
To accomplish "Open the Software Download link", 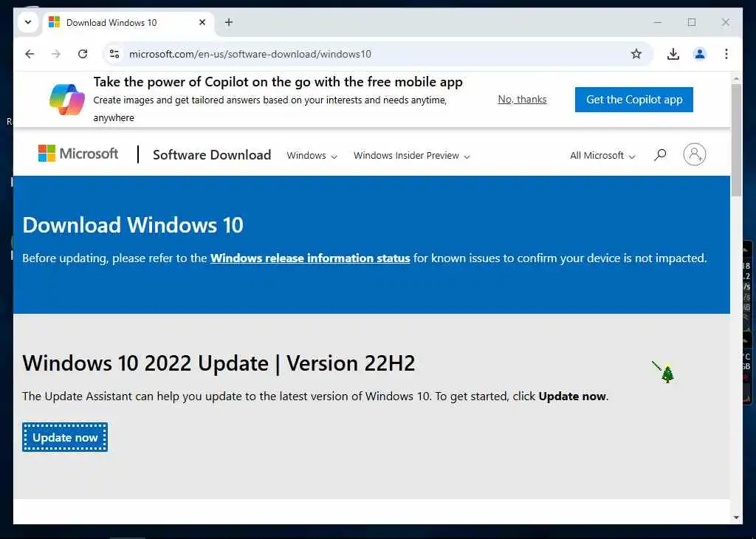I will coord(212,155).
